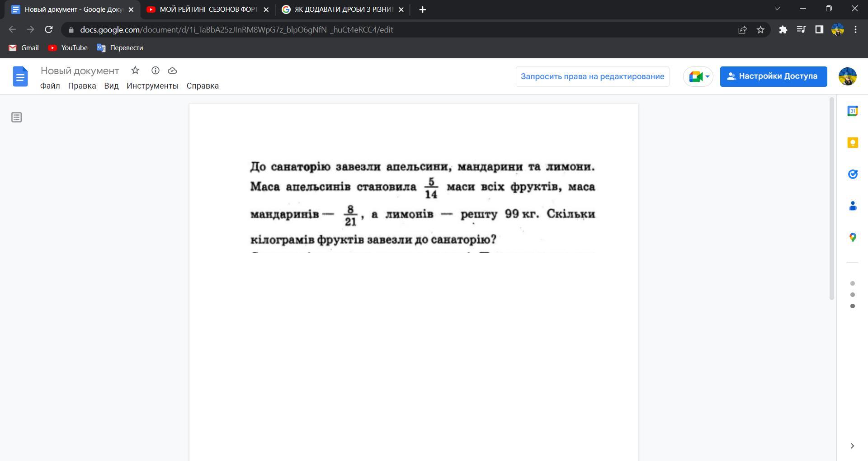
Task: Switch to "МОЙ РЕЙТИНГ СЕЗОНОВ ФОРТ" YouTube tab
Action: 208,9
